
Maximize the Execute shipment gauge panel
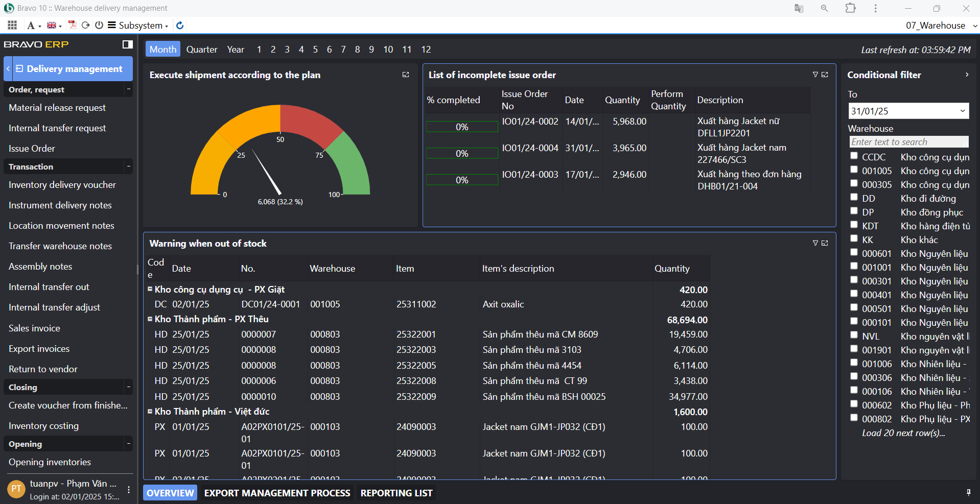pos(406,75)
